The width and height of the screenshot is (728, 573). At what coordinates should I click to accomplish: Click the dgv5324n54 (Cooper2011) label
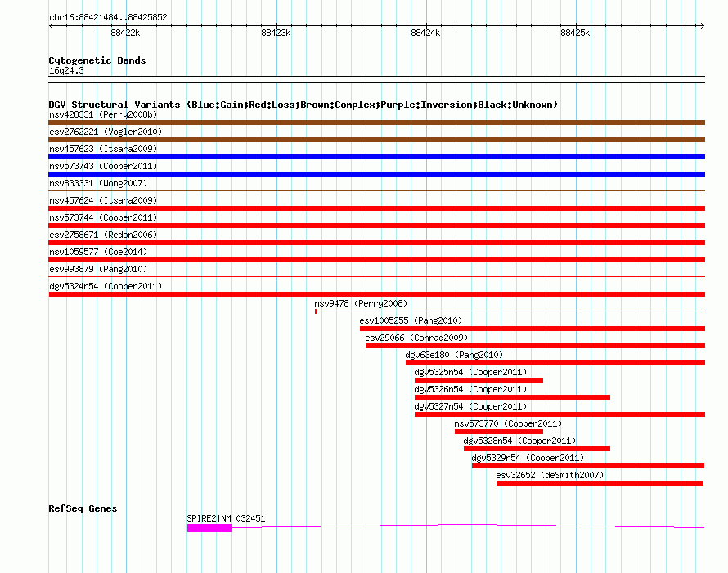tap(106, 286)
